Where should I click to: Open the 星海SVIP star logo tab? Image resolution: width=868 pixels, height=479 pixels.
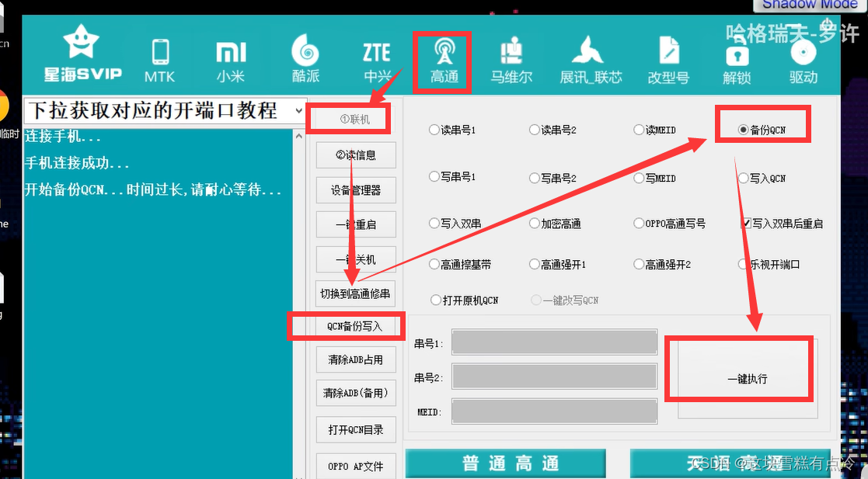coord(82,53)
